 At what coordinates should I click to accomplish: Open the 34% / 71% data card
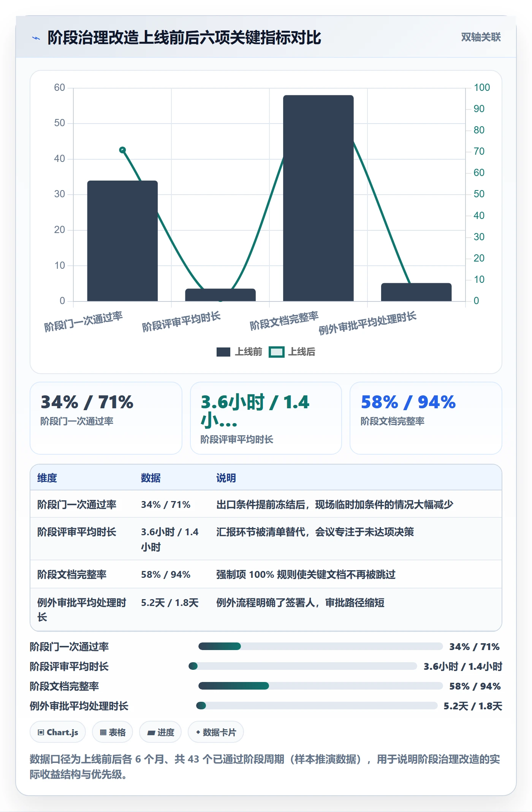tap(106, 418)
